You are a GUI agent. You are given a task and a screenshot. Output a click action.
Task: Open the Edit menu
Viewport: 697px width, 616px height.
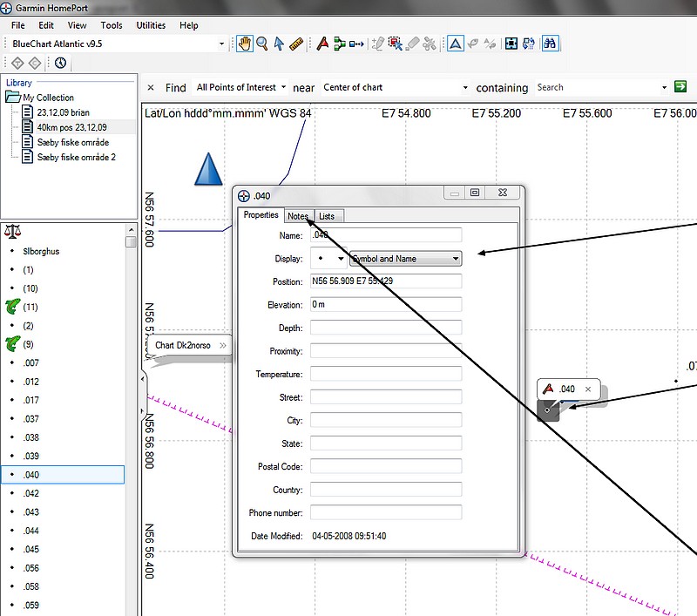tap(46, 25)
